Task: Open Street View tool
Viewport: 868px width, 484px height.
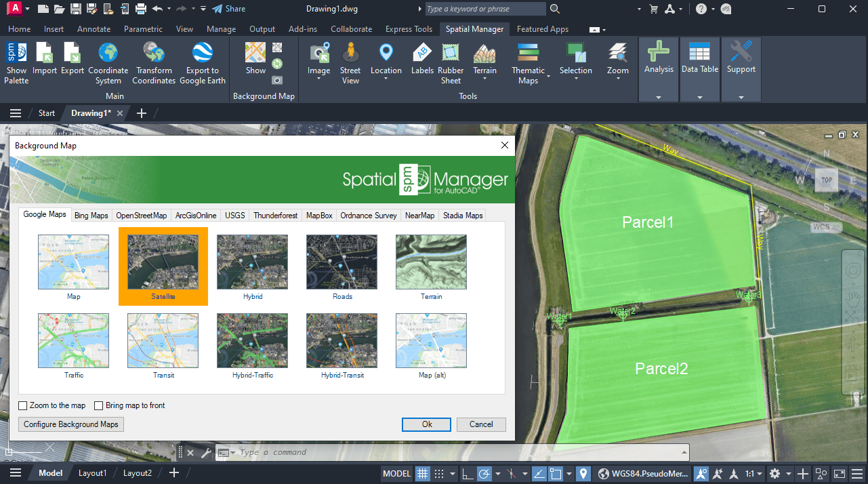Action: point(350,63)
